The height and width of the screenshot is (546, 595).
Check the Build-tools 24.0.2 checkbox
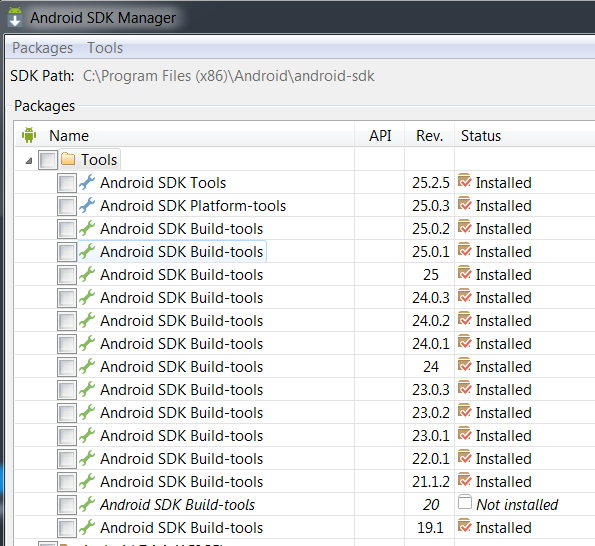(x=67, y=321)
